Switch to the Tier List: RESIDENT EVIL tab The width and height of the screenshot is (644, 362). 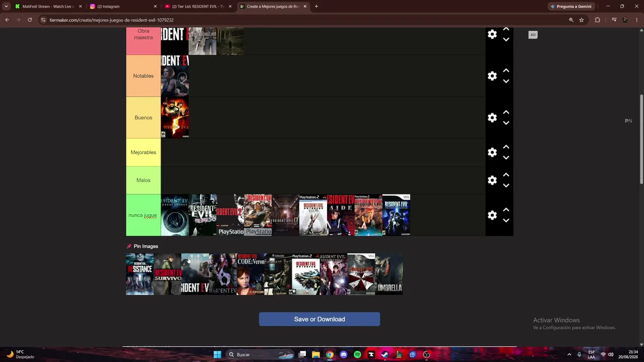point(198,7)
